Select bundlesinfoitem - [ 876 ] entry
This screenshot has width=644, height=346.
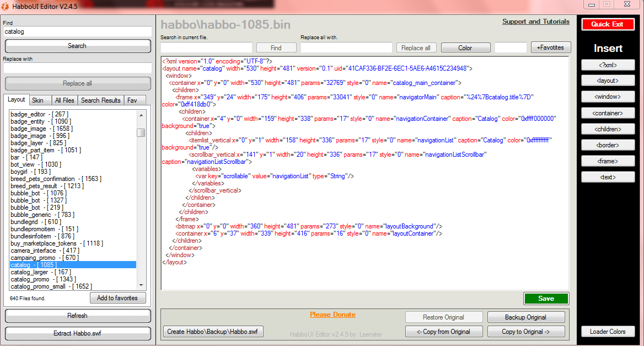tap(42, 237)
